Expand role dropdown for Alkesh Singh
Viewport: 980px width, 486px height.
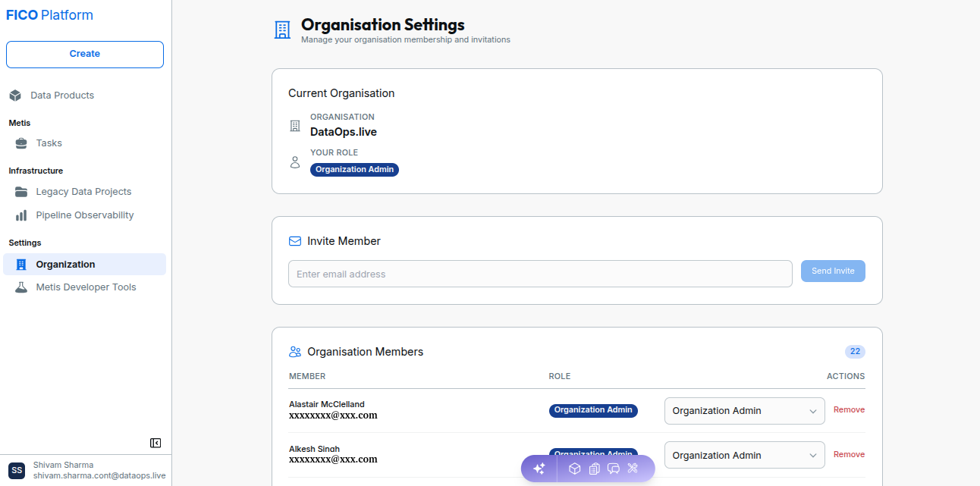(x=745, y=455)
